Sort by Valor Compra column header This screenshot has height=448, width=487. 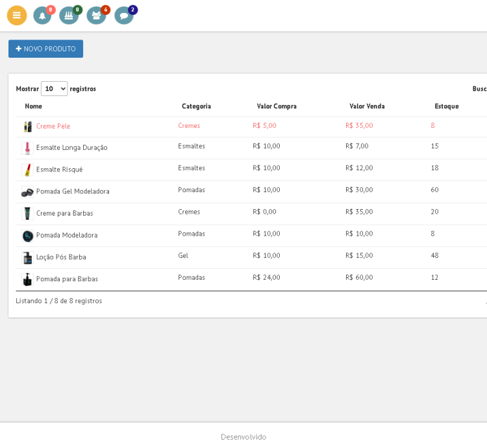pos(277,106)
